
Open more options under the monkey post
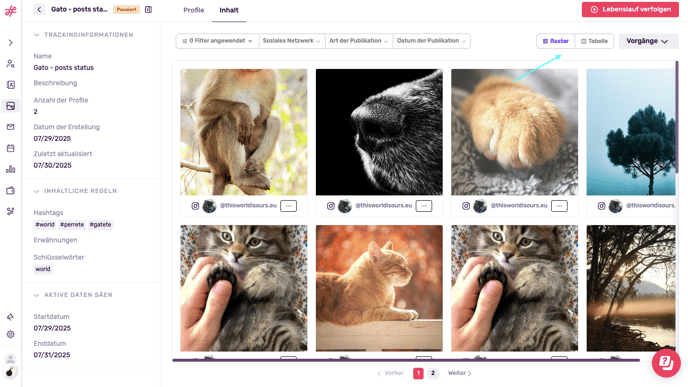(288, 206)
